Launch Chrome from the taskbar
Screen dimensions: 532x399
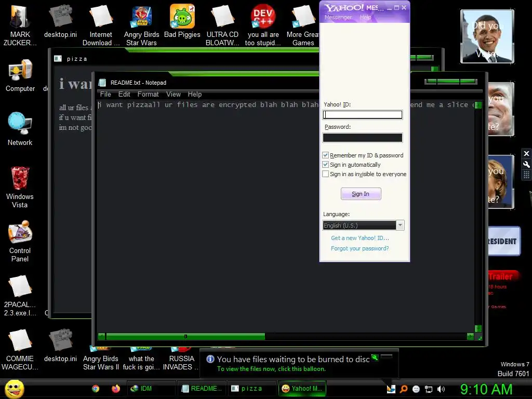tap(96, 389)
